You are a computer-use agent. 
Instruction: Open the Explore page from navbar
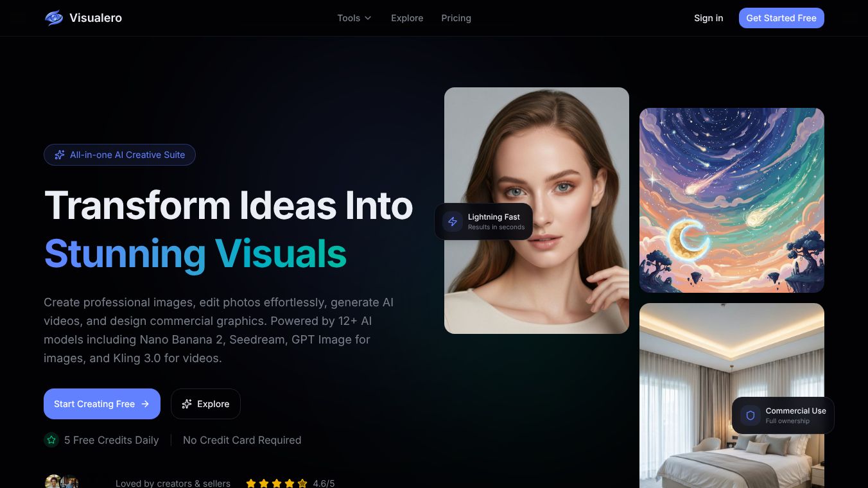(x=407, y=18)
